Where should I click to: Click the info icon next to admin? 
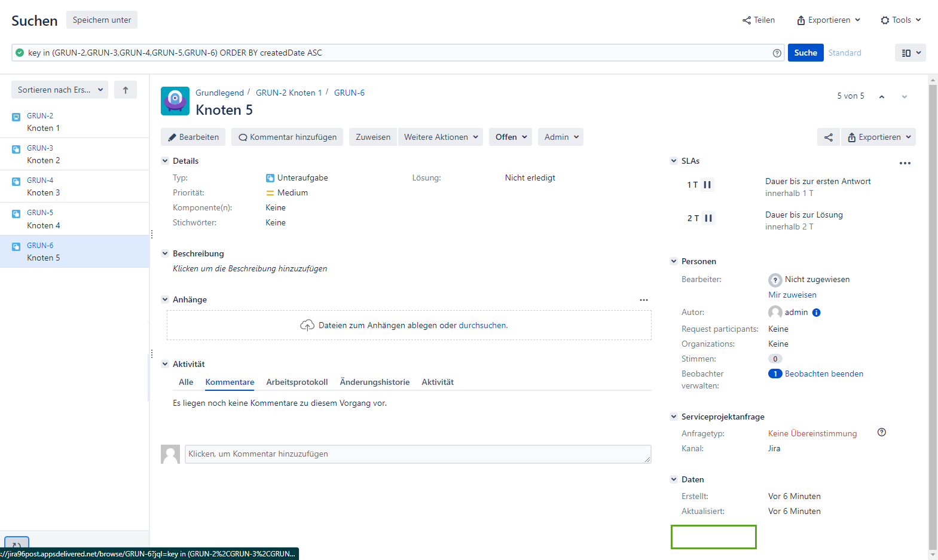817,313
